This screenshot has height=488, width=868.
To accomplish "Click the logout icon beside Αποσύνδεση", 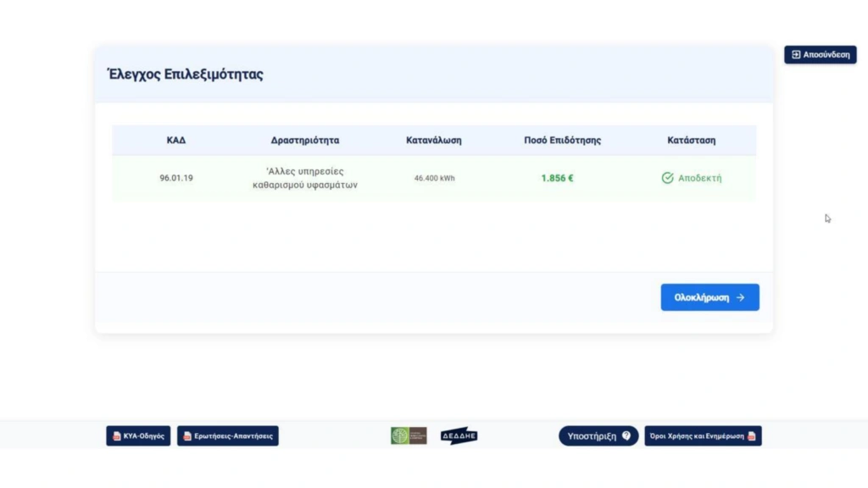I will click(x=796, y=55).
